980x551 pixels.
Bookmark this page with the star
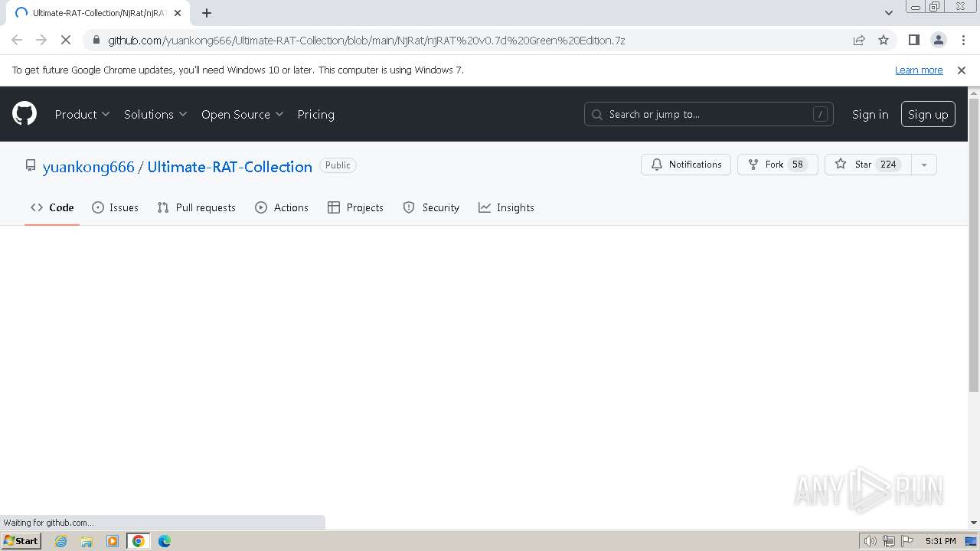[x=884, y=40]
